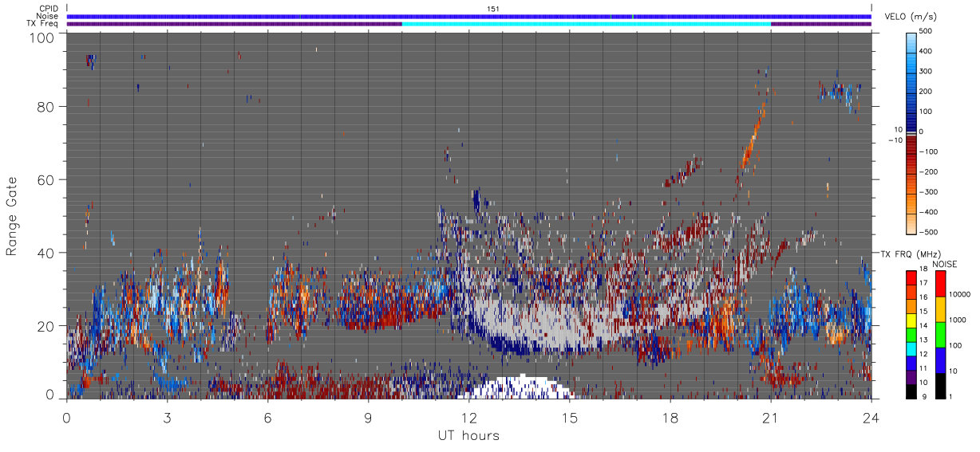This screenshot has height=452, width=980.
Task: Click the Range Gate 40 tick label
Action: pos(45,253)
